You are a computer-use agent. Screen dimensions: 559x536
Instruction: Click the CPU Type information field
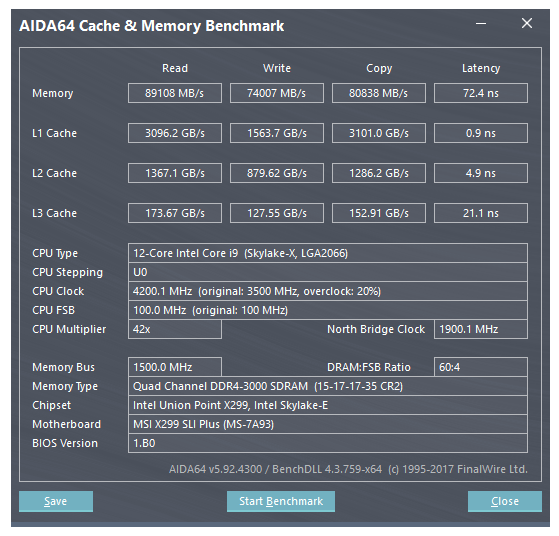pyautogui.click(x=328, y=253)
